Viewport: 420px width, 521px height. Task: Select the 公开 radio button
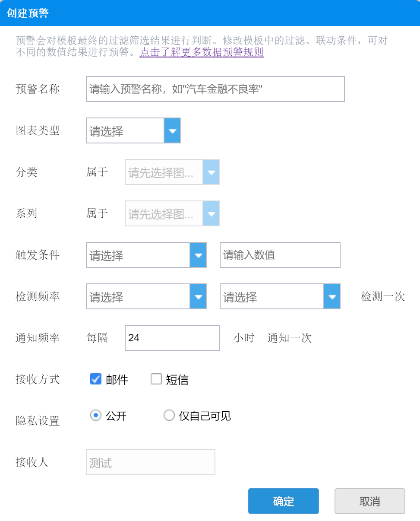[95, 416]
